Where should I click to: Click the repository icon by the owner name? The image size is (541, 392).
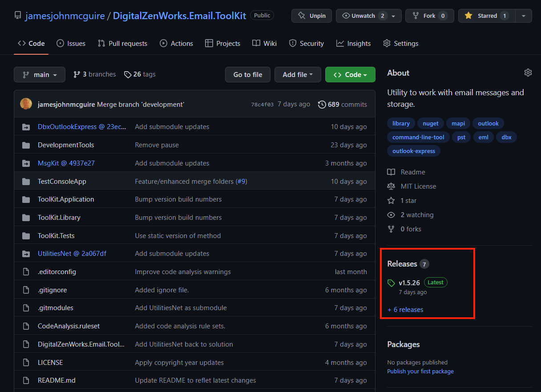pyautogui.click(x=18, y=16)
